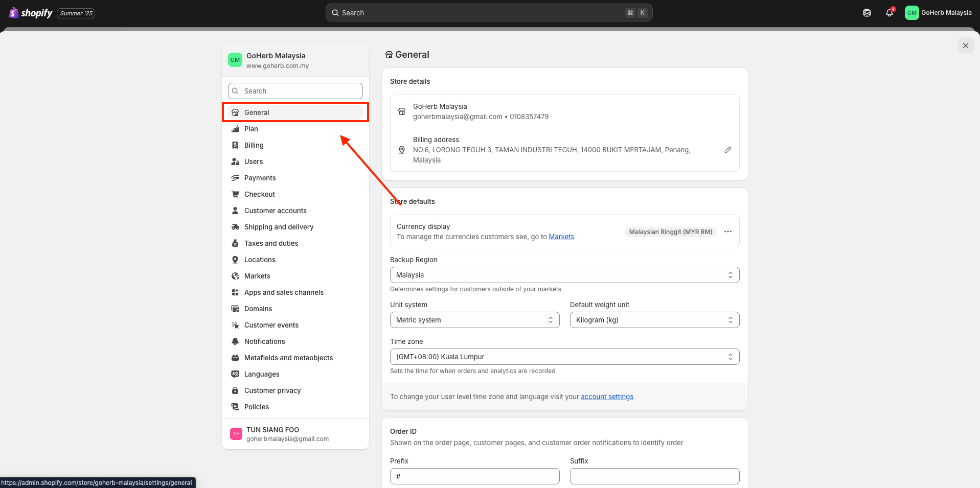
Task: Click the Shopify logo in top bar
Action: click(x=31, y=13)
